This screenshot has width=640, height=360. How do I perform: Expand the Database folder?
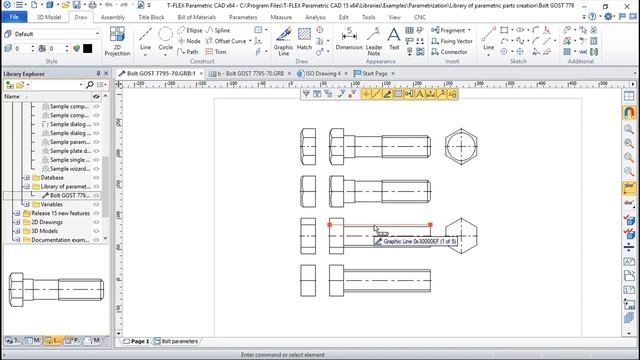(x=27, y=178)
